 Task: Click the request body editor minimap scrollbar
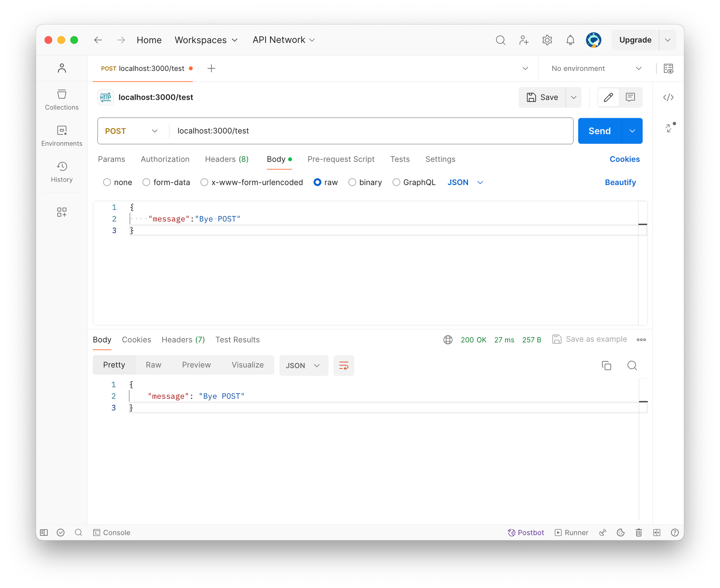tap(643, 263)
